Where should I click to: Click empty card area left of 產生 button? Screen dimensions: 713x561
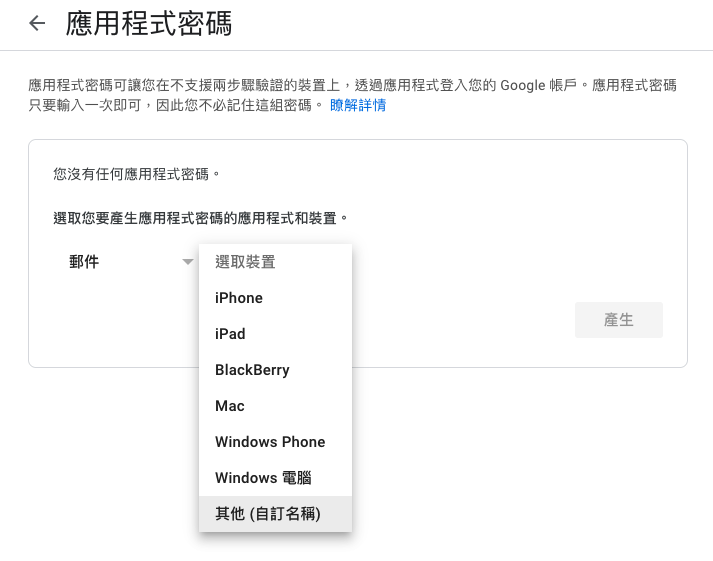pos(450,320)
